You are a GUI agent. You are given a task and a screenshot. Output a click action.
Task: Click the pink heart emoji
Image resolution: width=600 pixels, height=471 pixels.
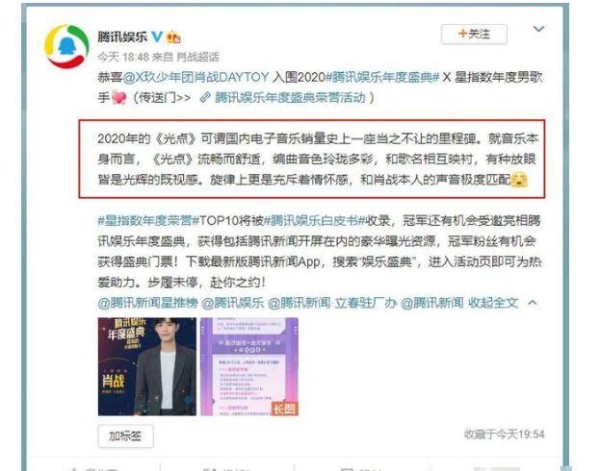[x=119, y=98]
